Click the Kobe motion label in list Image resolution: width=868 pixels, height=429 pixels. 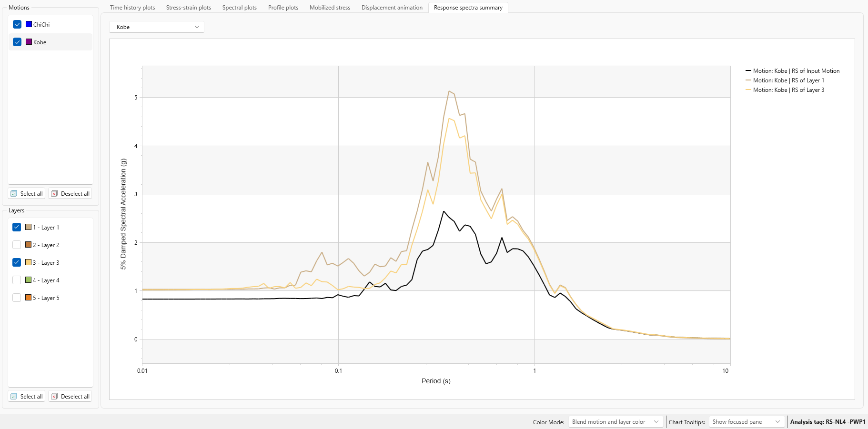(x=40, y=42)
